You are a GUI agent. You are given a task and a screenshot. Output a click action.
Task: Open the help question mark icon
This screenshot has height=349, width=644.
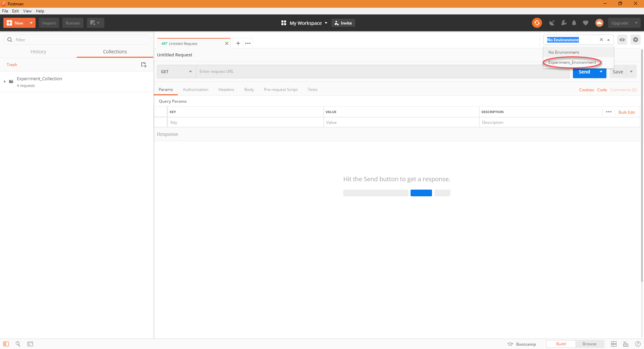(638, 344)
